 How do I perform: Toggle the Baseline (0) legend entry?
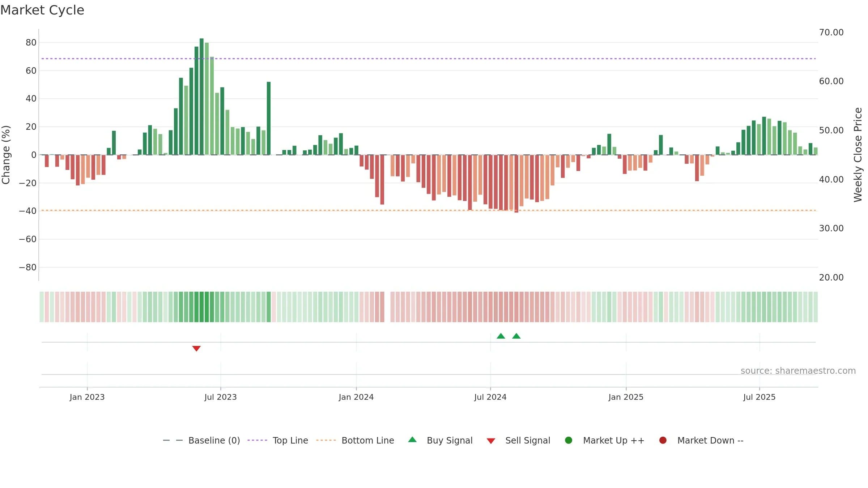point(201,440)
